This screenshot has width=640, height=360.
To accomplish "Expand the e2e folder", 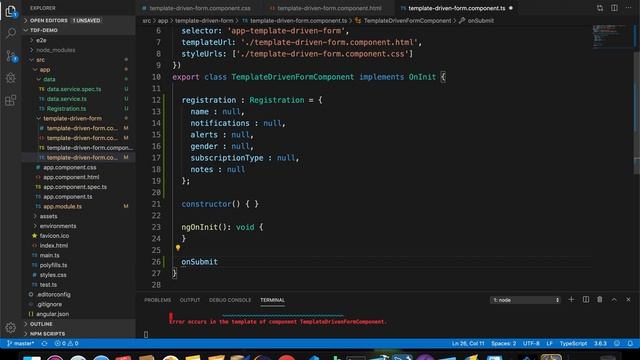I will pos(78,40).
